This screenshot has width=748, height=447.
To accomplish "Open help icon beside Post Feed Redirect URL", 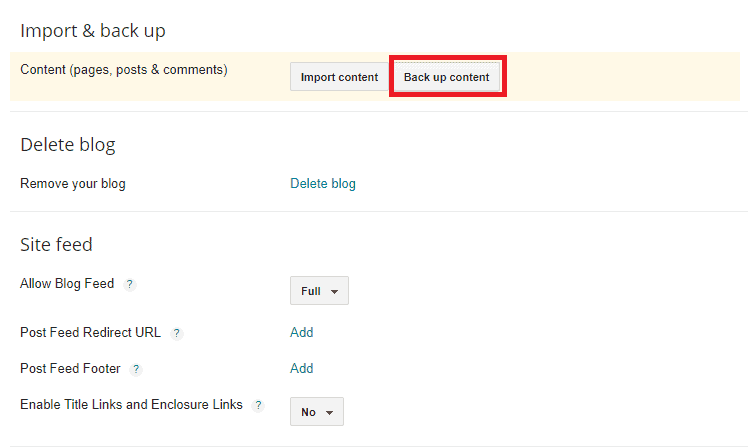I will [x=177, y=333].
